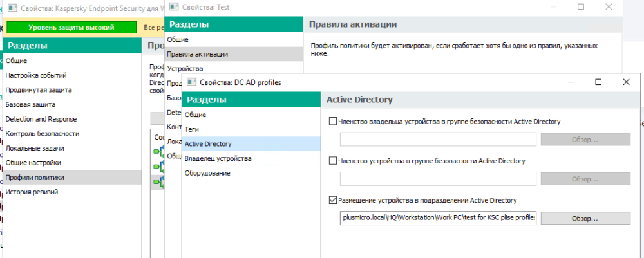Select Профили политики section
The image size is (644, 258).
[72, 177]
